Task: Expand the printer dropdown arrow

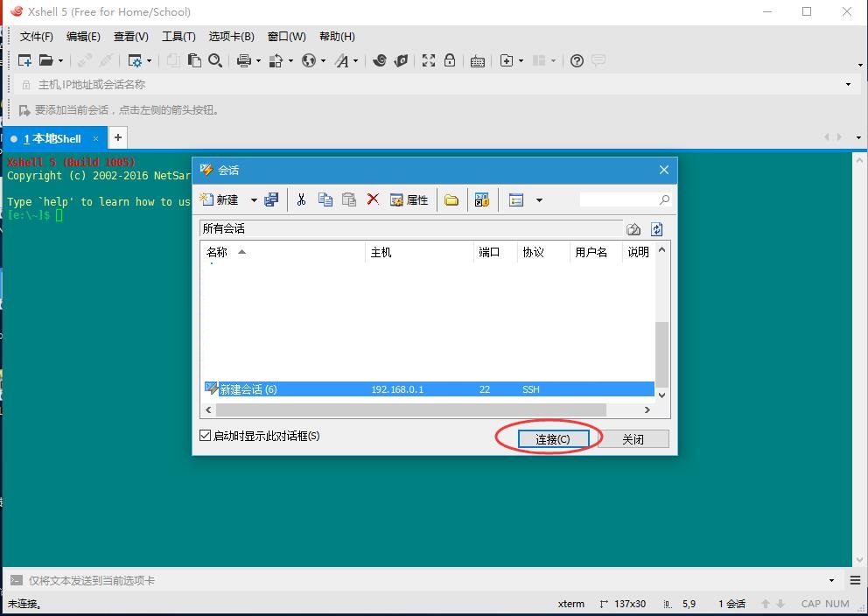Action: (x=258, y=61)
